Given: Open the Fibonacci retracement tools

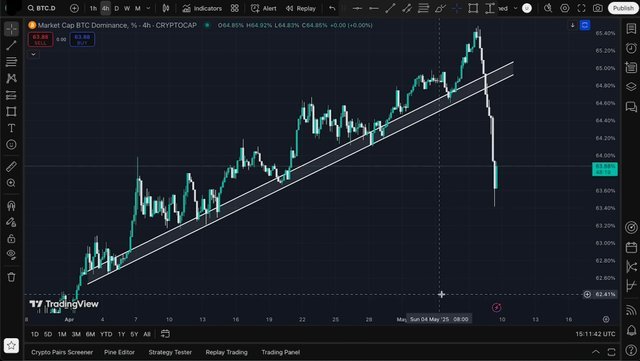Looking at the screenshot, I should tap(11, 62).
